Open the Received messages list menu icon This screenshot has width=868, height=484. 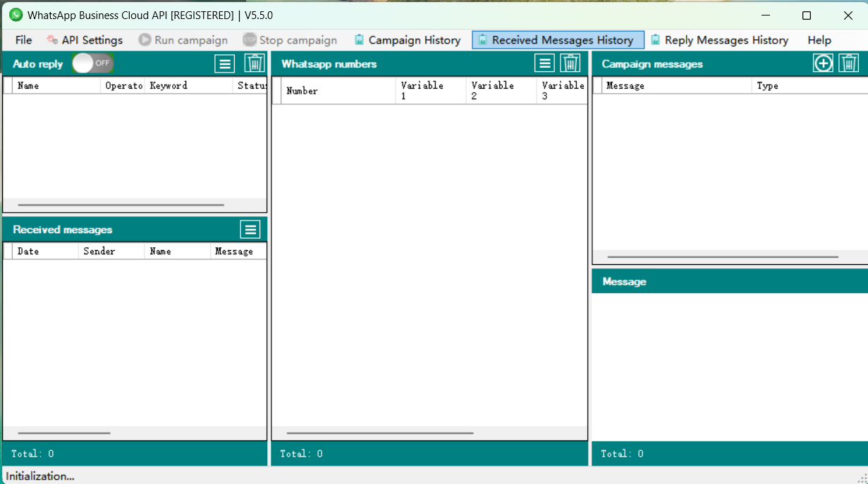(x=250, y=229)
